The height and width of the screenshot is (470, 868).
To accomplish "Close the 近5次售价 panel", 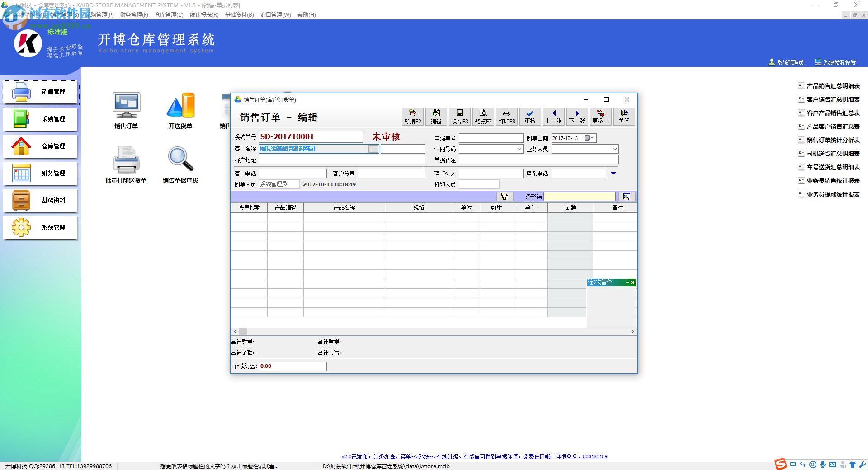I will coord(633,282).
